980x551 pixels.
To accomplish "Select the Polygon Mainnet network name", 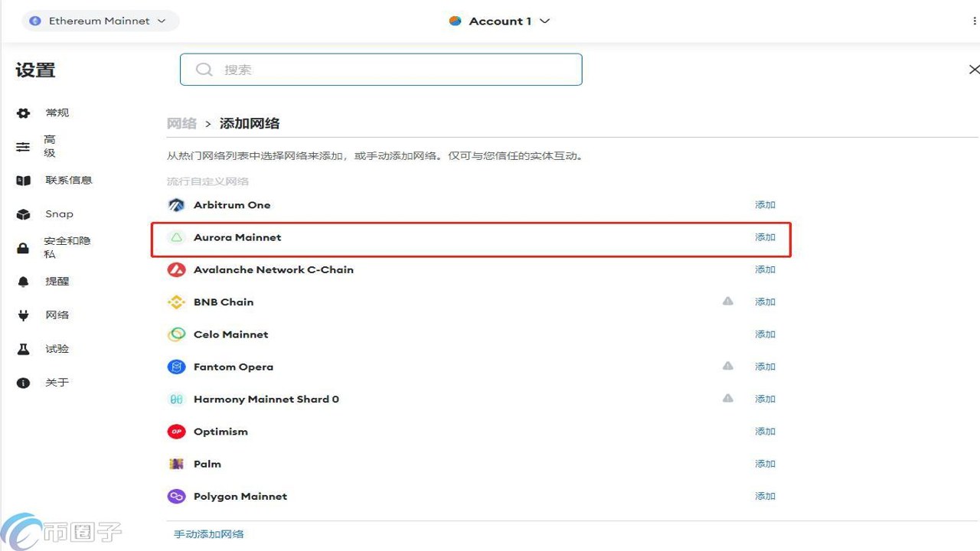I will pyautogui.click(x=240, y=497).
